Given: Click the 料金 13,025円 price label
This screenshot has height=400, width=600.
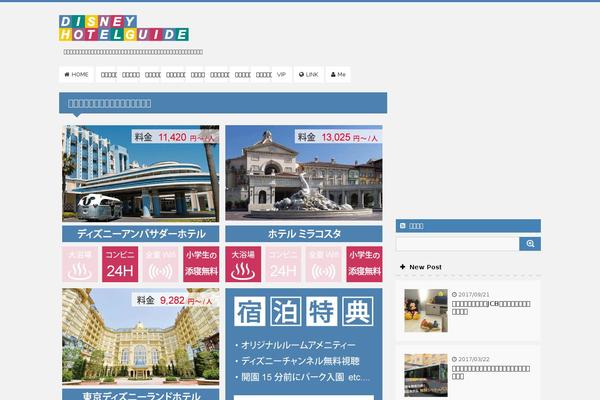Looking at the screenshot, I should point(338,137).
